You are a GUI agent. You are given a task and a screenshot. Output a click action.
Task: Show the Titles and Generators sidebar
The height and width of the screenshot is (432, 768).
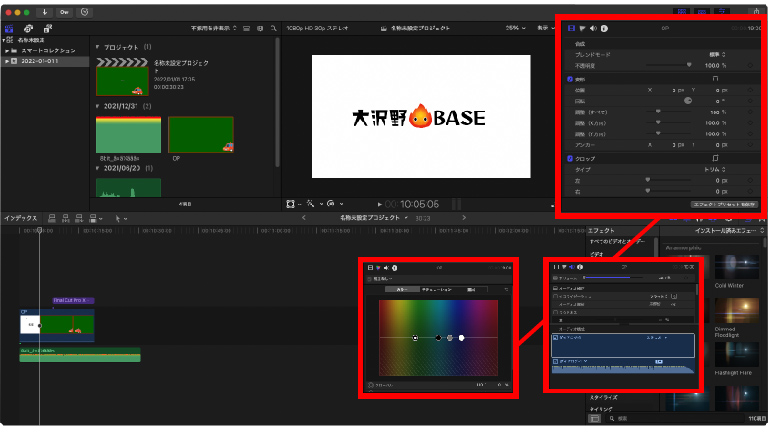tap(48, 29)
